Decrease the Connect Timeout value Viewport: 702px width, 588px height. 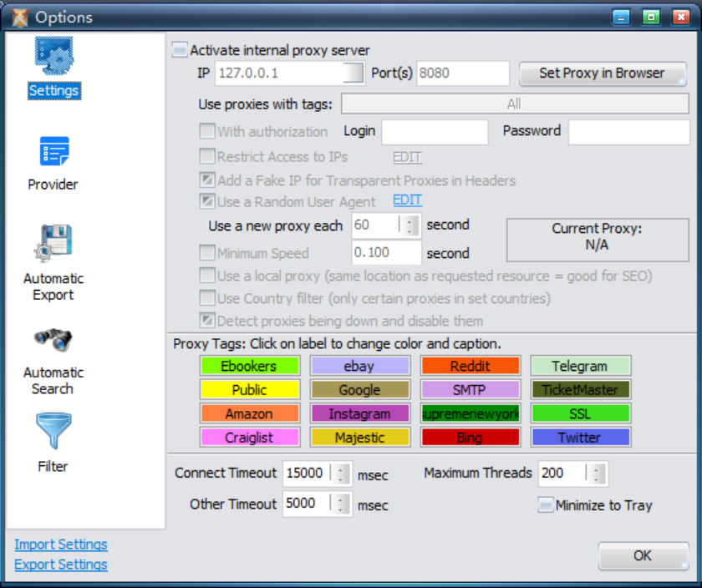tap(341, 479)
